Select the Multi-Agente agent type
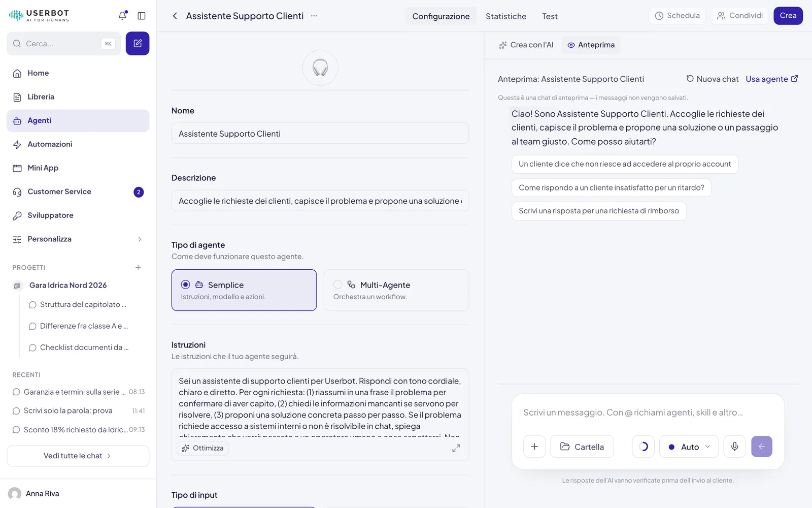 click(396, 290)
